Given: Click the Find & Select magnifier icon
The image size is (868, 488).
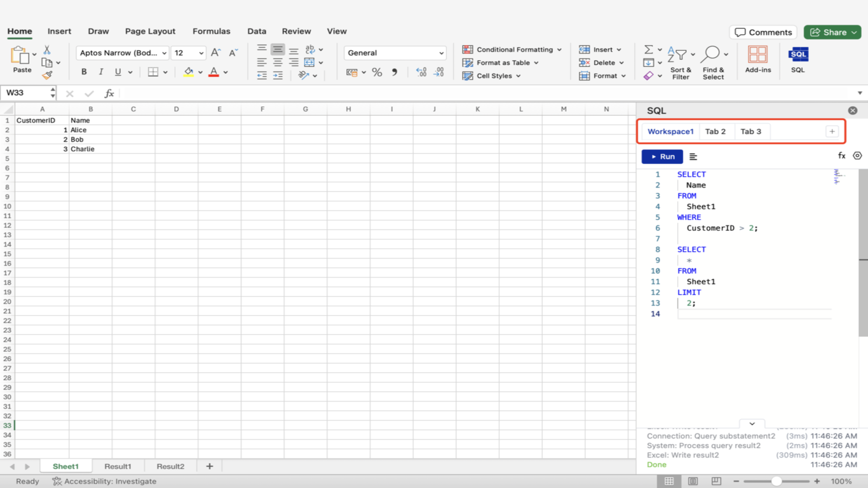Looking at the screenshot, I should click(x=711, y=55).
